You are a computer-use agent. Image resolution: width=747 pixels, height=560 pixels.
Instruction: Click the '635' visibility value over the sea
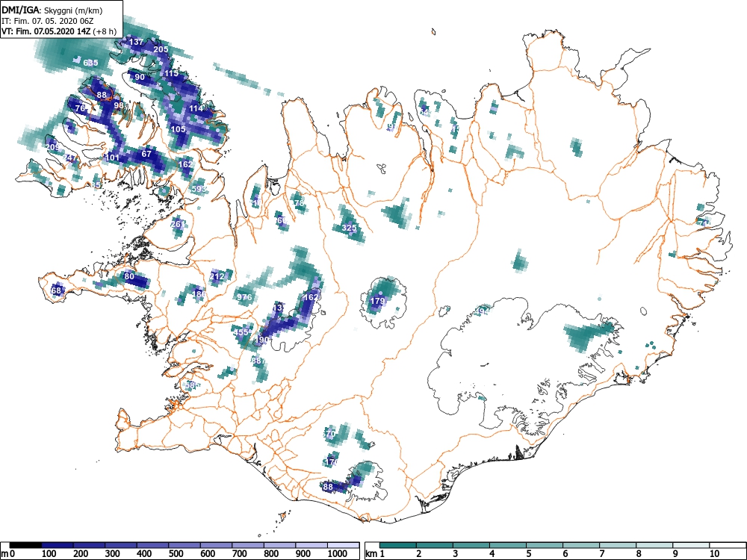[90, 63]
